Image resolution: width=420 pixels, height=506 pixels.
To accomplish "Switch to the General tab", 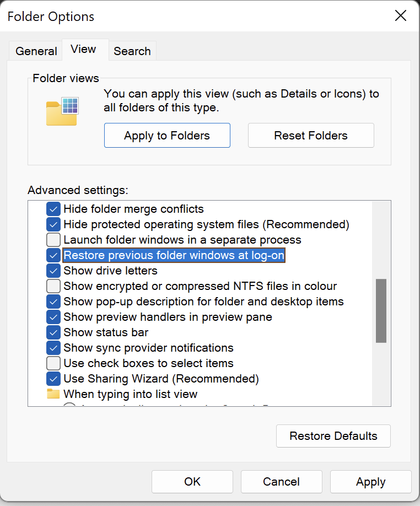I will [35, 51].
